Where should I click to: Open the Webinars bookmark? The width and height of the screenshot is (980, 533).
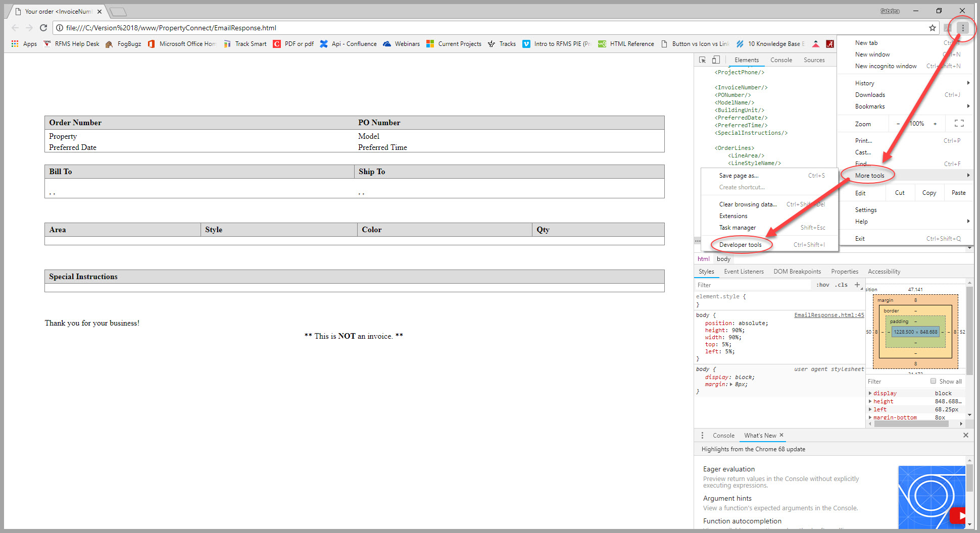[x=401, y=44]
